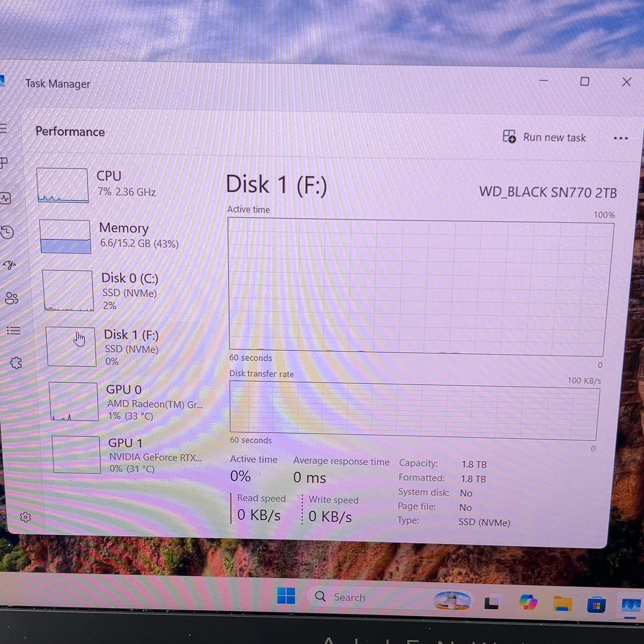This screenshot has height=644, width=644.
Task: Click the Task Manager app icon in title bar
Action: 2,80
